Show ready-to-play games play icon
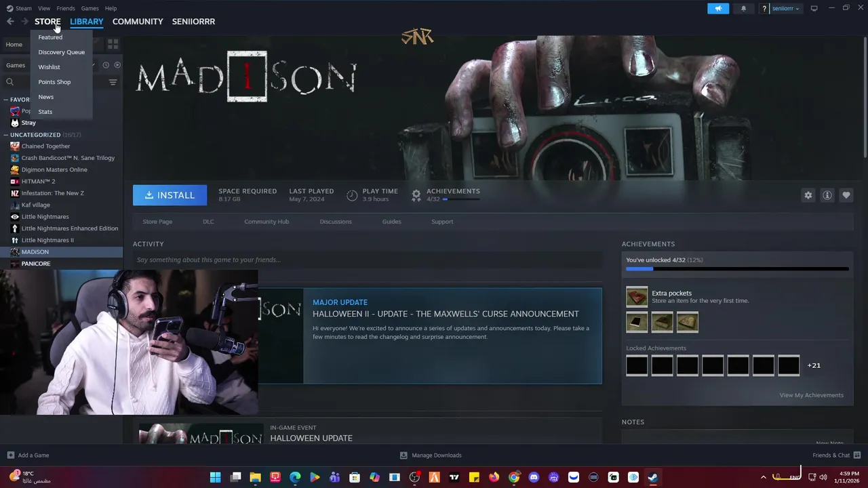Viewport: 868px width, 488px height. click(117, 65)
